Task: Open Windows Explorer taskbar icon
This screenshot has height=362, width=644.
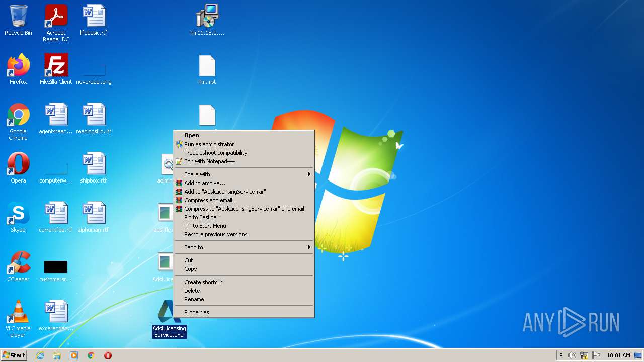Action: [x=57, y=355]
